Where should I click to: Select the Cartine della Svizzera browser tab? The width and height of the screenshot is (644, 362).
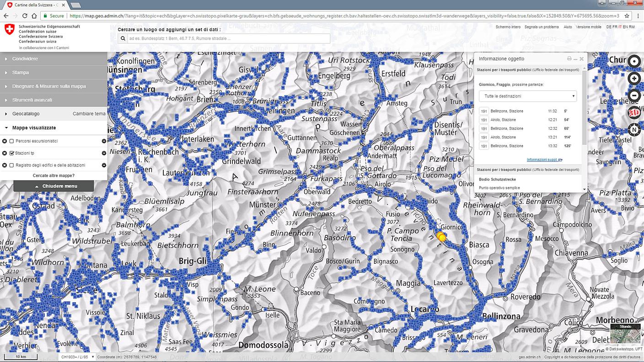35,4
